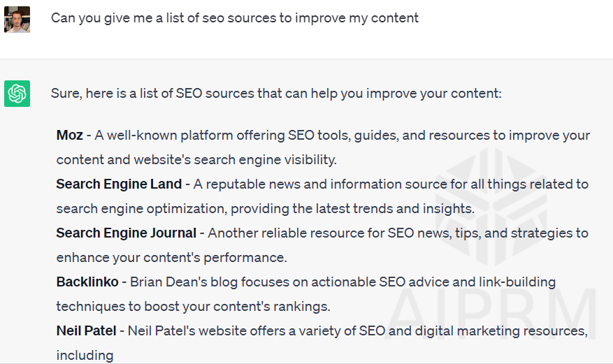Image resolution: width=613 pixels, height=364 pixels.
Task: Select the bold Neil Patel heading
Action: coord(86,330)
